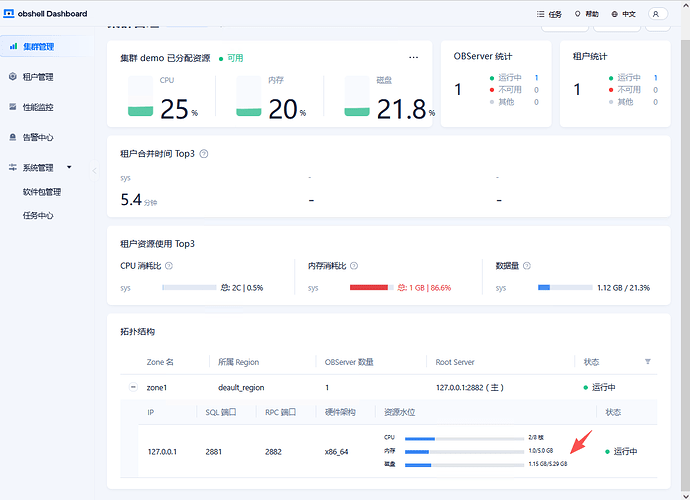690x500 pixels.
Task: Open 告警中心 in the sidebar
Action: 38,137
